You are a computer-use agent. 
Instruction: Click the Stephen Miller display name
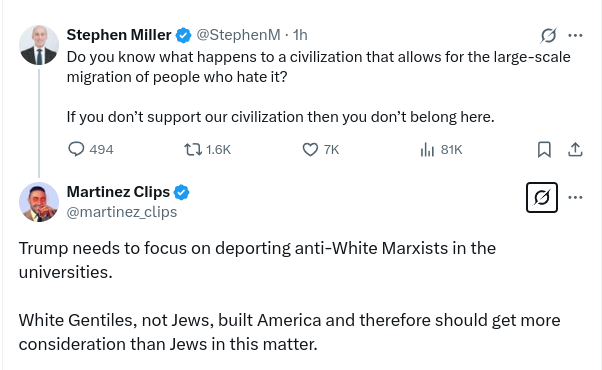tap(119, 35)
